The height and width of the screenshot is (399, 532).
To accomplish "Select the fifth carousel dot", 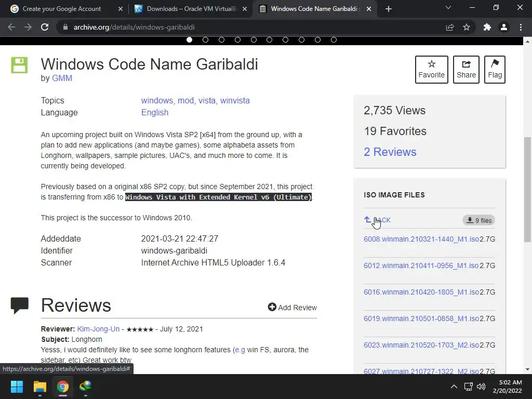I will [254, 39].
